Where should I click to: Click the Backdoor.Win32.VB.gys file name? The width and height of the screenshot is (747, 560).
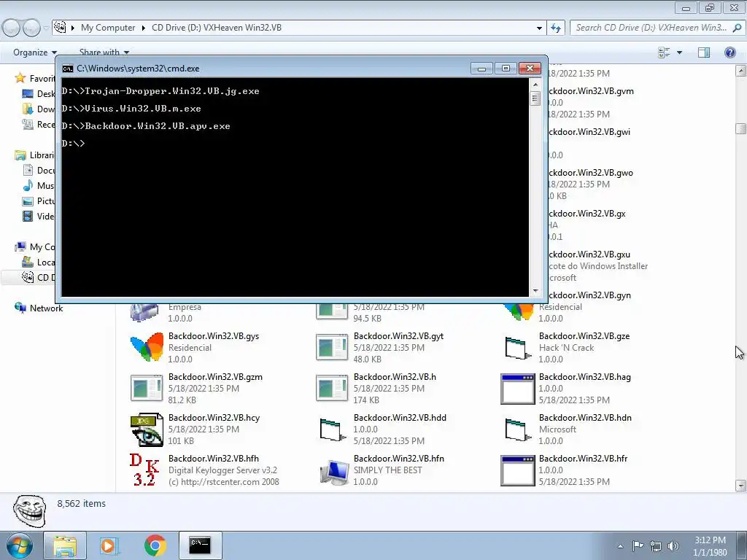(x=214, y=336)
